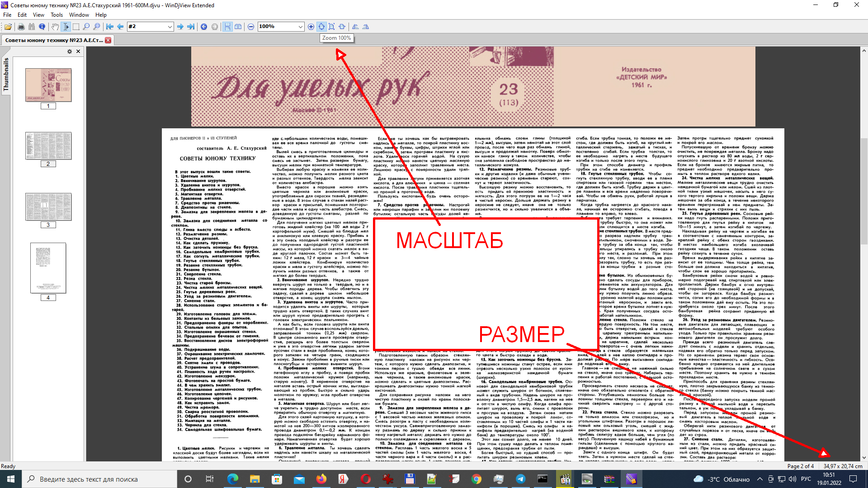Set Zoom 100% actual size button

[x=321, y=27]
